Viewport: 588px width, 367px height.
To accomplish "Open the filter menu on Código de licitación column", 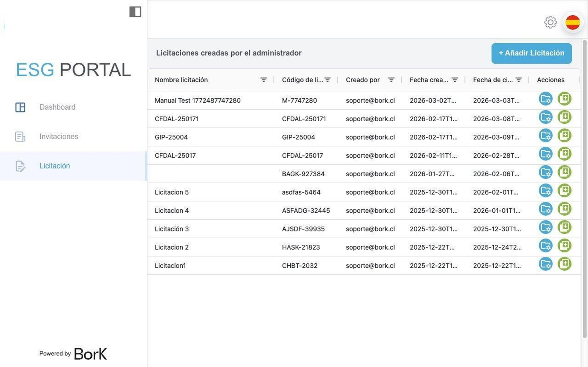I will point(328,80).
